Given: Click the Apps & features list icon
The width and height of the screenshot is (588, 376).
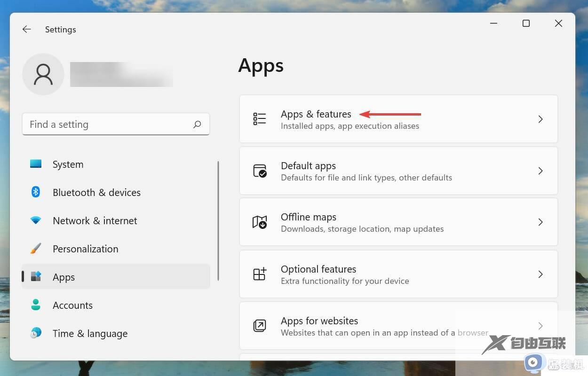Looking at the screenshot, I should 260,119.
